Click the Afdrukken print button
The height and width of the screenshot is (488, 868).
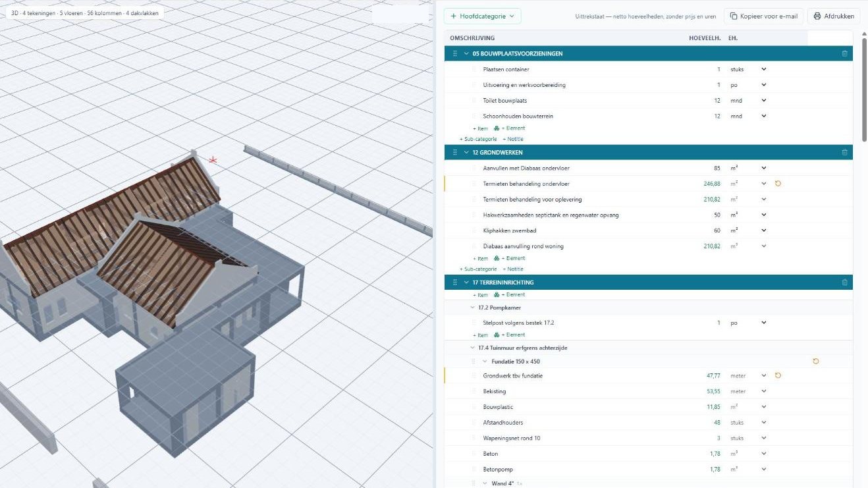834,16
